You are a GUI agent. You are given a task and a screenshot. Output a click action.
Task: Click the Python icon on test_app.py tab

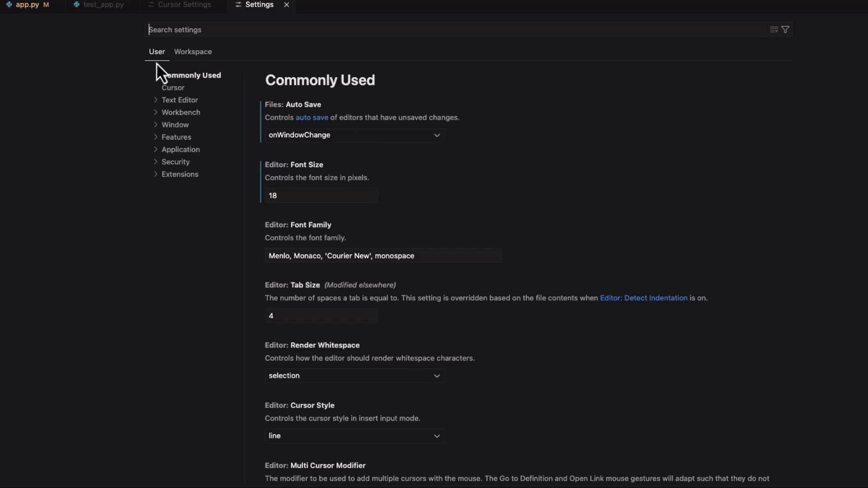(x=76, y=5)
